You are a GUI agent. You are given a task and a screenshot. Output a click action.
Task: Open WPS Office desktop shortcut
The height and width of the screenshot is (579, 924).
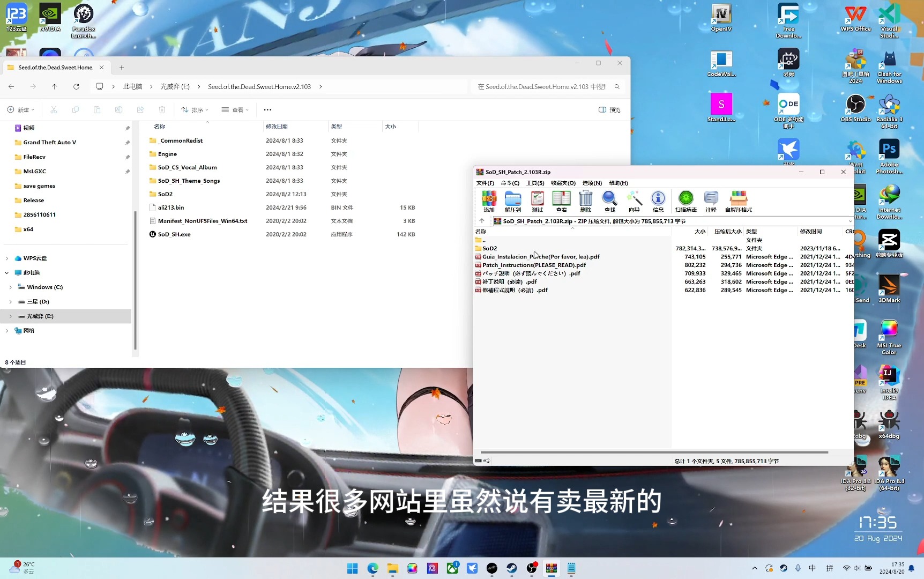[x=855, y=18]
